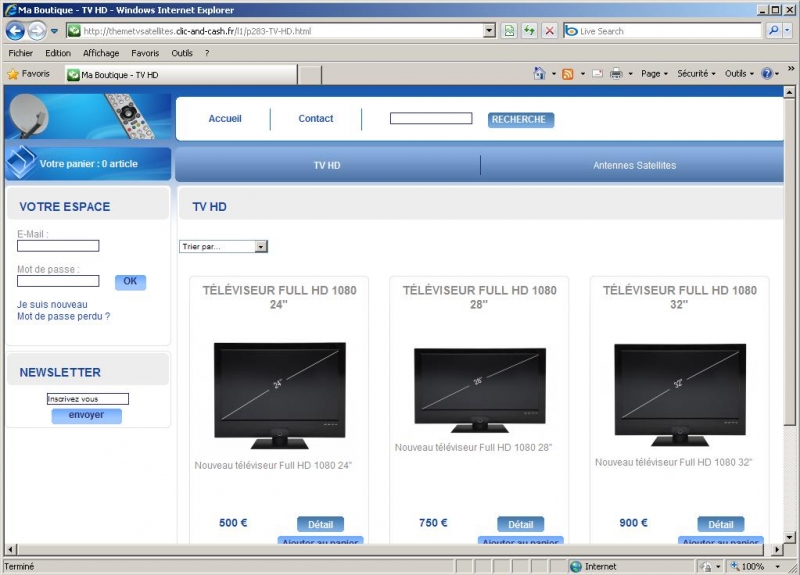
Task: Click the browser Back arrow button
Action: (15, 31)
